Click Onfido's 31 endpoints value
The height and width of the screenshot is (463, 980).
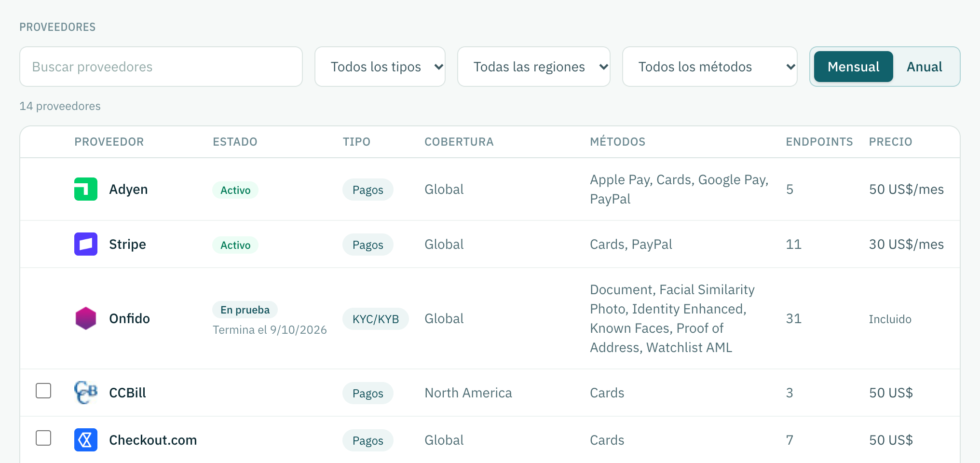pyautogui.click(x=793, y=318)
